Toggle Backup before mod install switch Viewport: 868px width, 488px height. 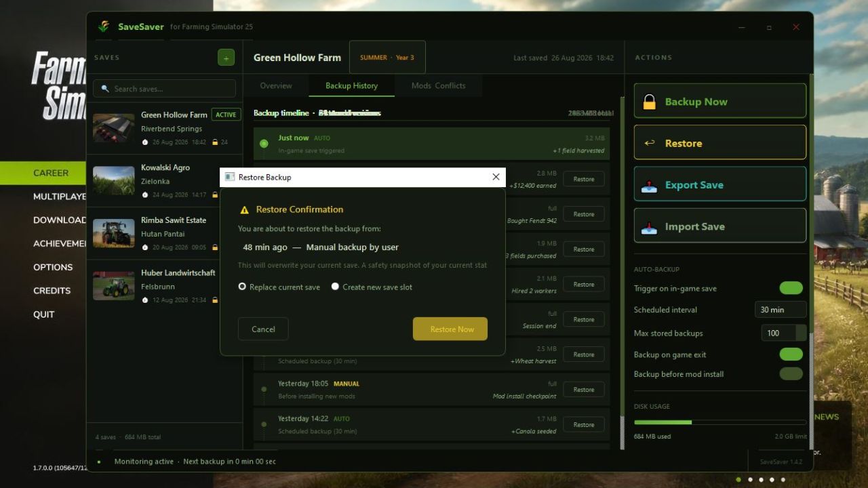[x=791, y=374]
